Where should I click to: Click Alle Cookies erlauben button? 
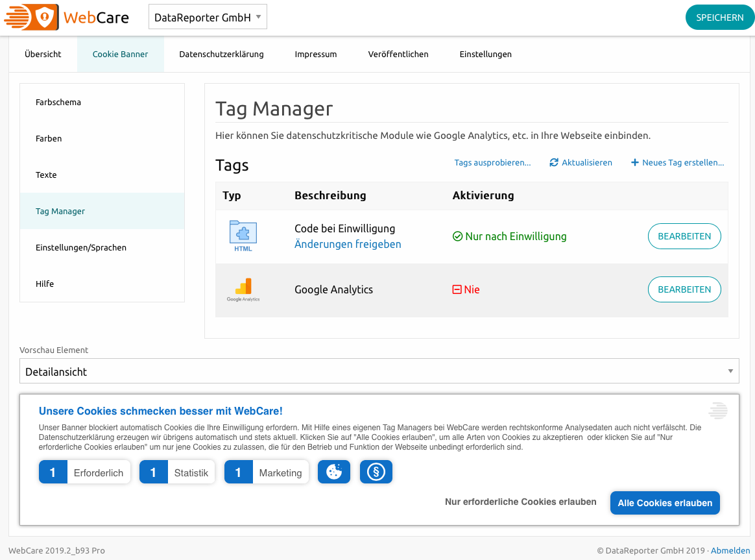[x=665, y=503]
